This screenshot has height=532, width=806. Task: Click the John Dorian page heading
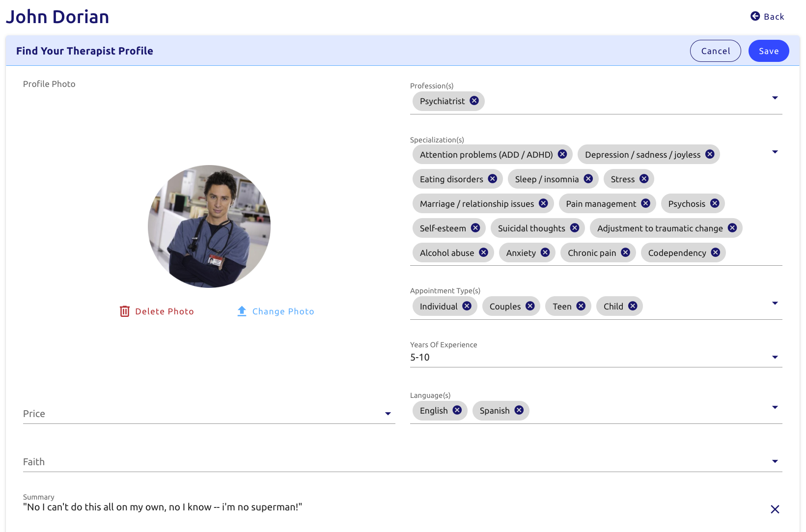click(57, 17)
